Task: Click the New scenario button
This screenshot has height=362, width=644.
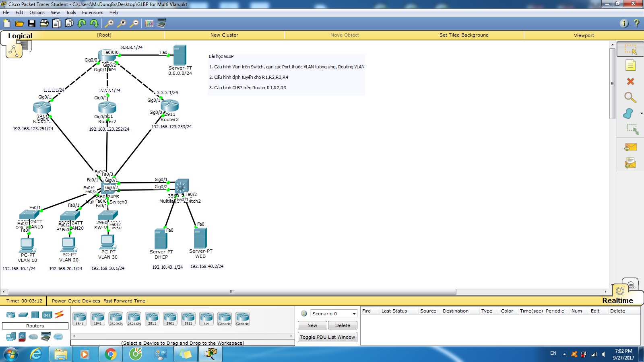Action: click(312, 325)
